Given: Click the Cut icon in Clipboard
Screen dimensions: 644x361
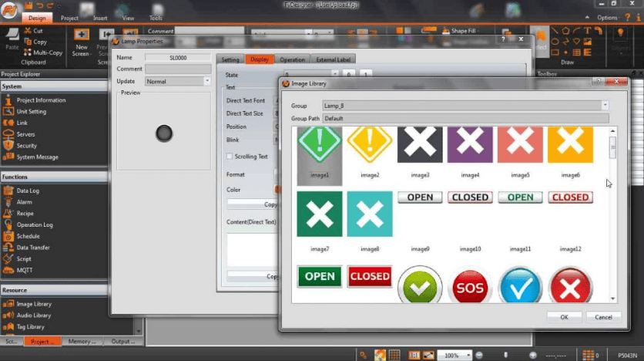Looking at the screenshot, I should [x=28, y=31].
